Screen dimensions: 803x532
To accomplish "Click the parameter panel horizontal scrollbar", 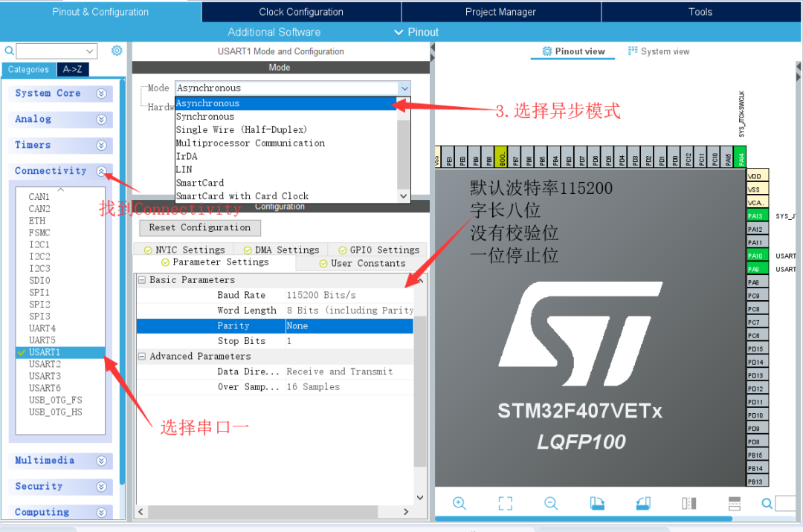I will point(262,511).
